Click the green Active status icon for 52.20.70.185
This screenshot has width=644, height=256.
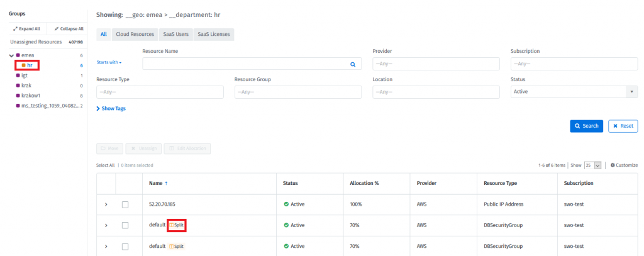tap(286, 204)
